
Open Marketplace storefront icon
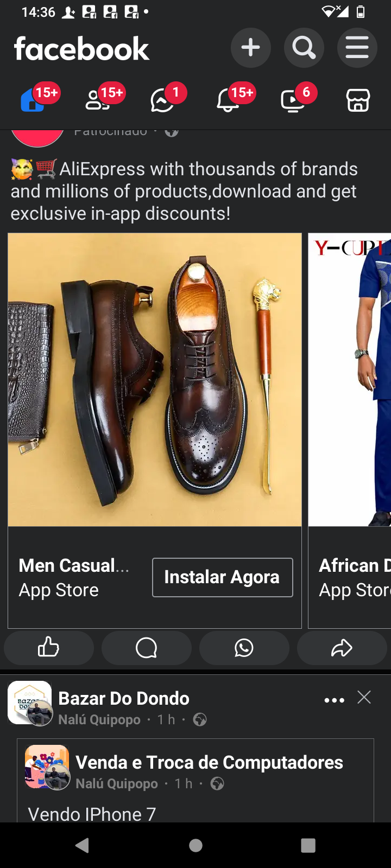click(358, 100)
